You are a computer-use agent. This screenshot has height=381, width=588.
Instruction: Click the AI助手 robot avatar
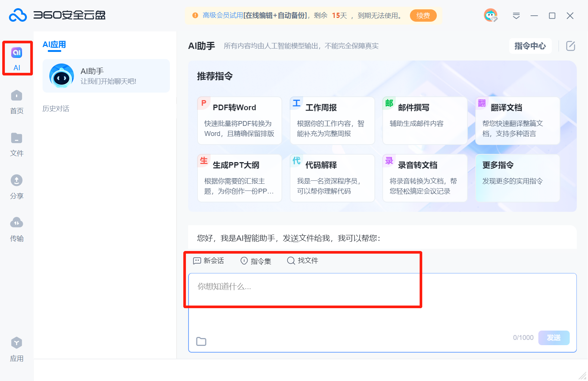(62, 76)
